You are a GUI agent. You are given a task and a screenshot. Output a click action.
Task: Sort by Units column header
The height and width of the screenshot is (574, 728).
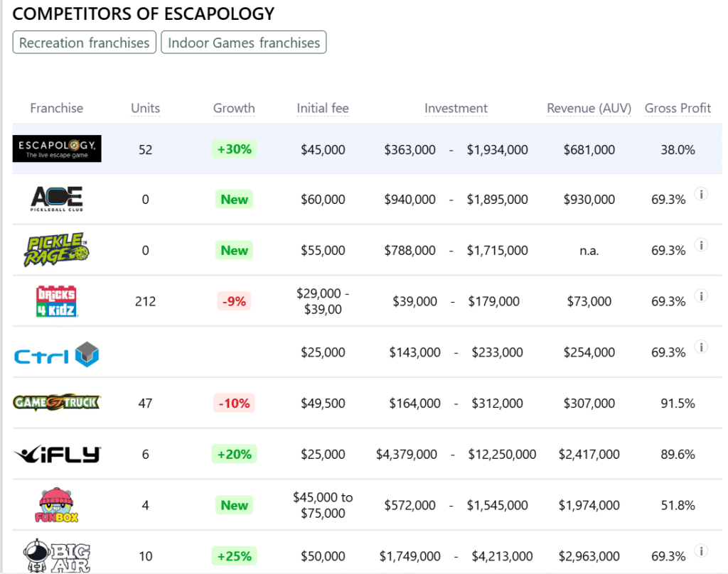145,108
